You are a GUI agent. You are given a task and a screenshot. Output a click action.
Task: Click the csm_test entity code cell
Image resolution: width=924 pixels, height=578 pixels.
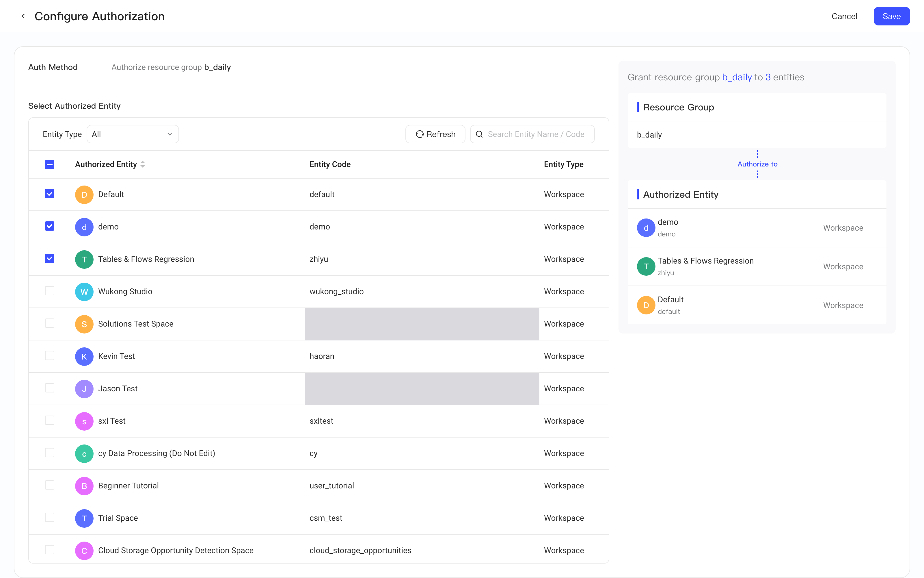(326, 518)
